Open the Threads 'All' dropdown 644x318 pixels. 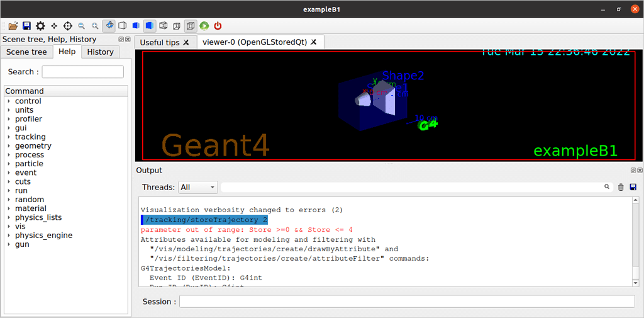click(197, 187)
